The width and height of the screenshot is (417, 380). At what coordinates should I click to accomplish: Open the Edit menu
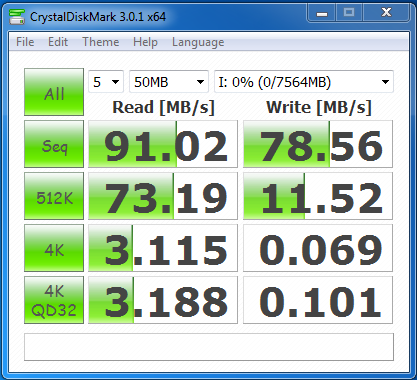[58, 42]
